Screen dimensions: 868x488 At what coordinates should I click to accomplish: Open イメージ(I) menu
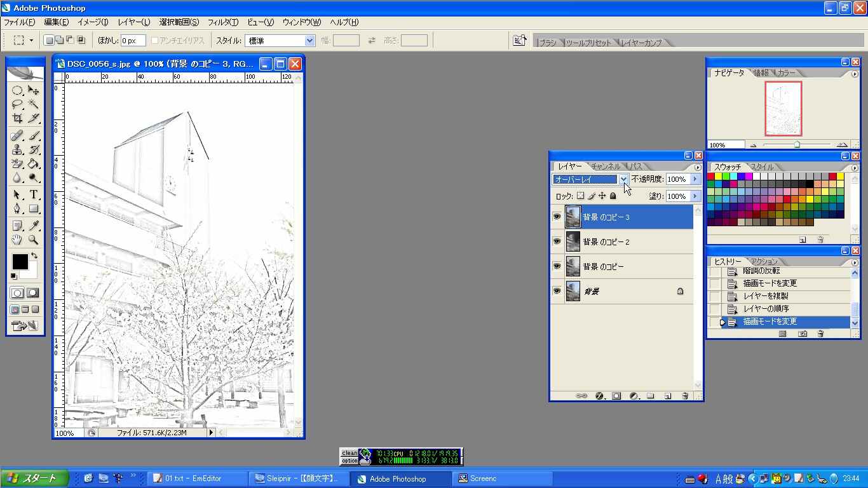coord(93,22)
